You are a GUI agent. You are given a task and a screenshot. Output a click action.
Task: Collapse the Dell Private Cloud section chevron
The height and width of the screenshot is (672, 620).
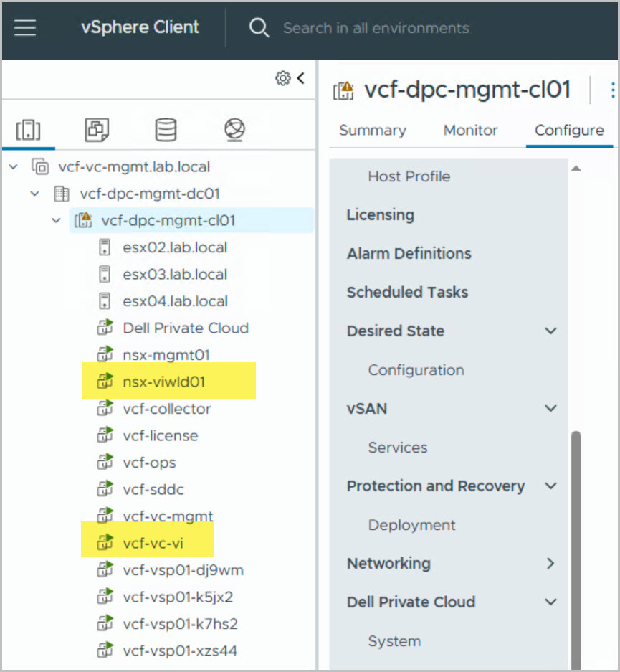pyautogui.click(x=551, y=602)
